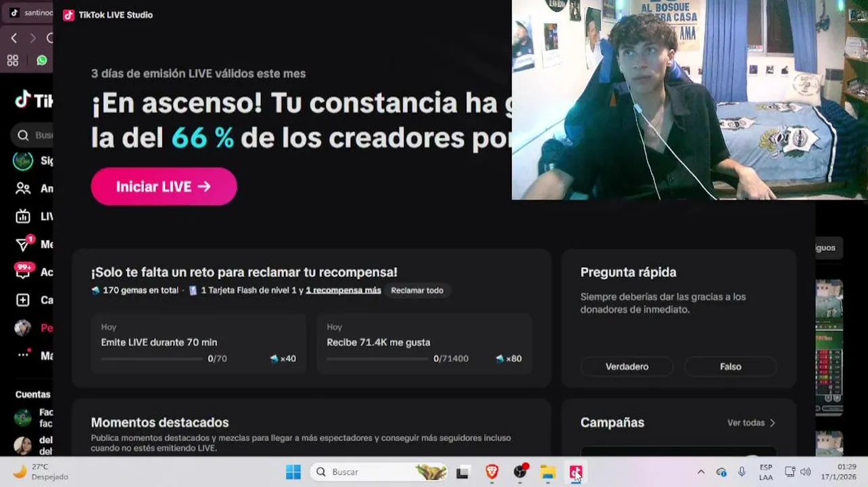Open the Amigos sidebar icon
This screenshot has width=868, height=487.
(23, 189)
